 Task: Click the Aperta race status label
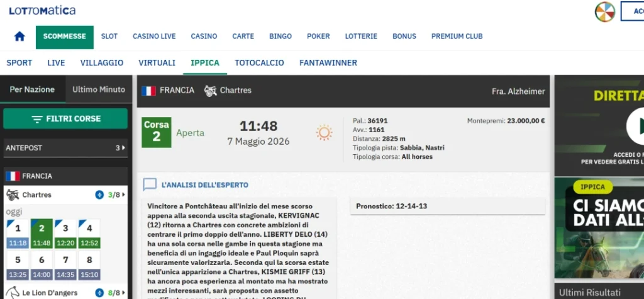(190, 133)
